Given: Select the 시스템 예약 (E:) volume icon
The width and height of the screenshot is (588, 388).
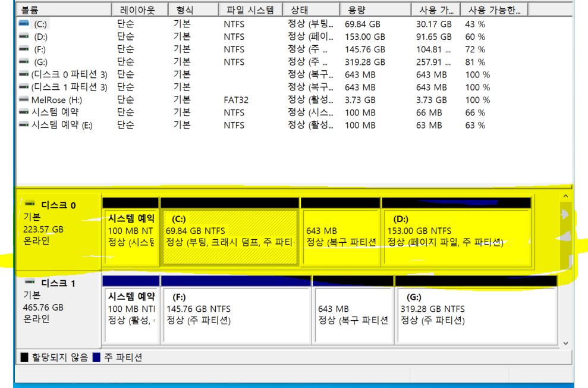Looking at the screenshot, I should pos(24,125).
